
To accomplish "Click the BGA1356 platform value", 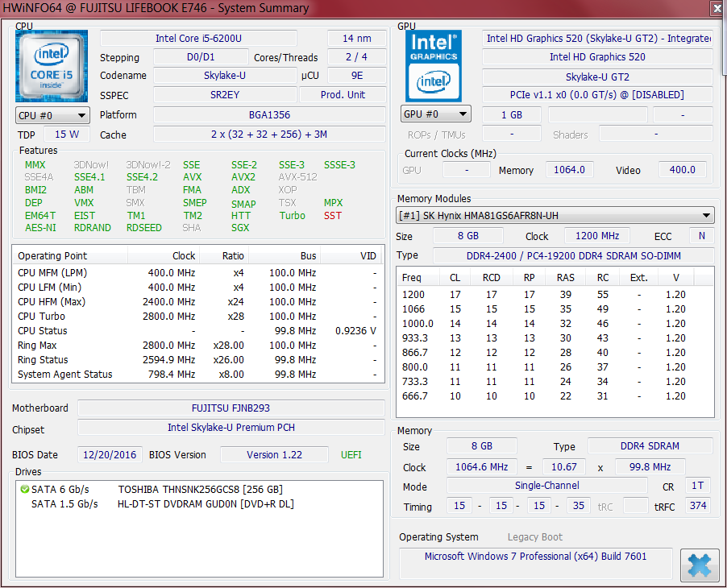I will click(x=269, y=115).
